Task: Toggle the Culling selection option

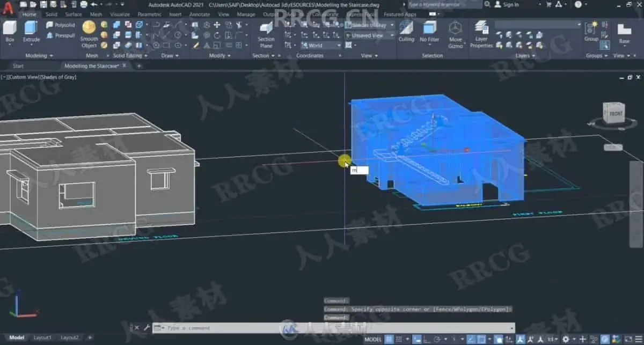Action: click(406, 31)
